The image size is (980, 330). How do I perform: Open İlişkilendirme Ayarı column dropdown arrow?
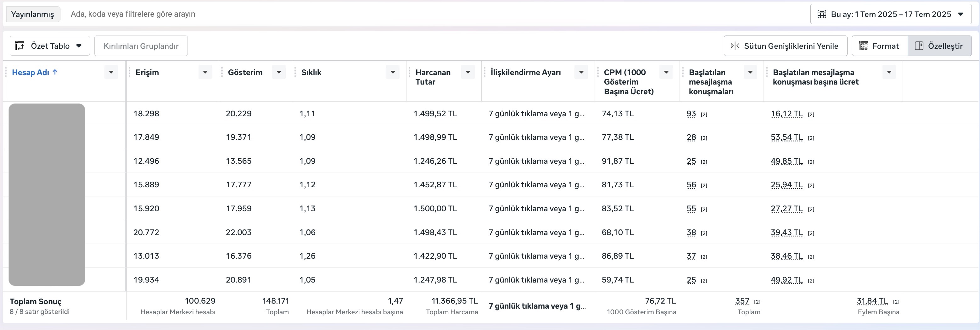(581, 72)
